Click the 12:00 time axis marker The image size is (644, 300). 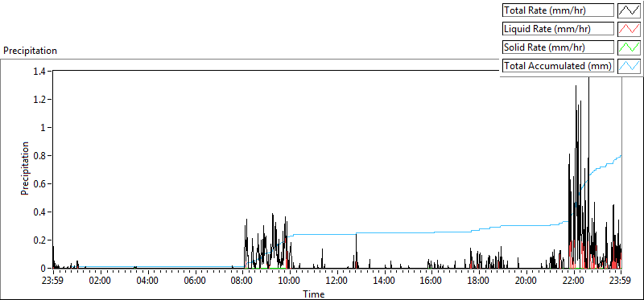pos(336,282)
